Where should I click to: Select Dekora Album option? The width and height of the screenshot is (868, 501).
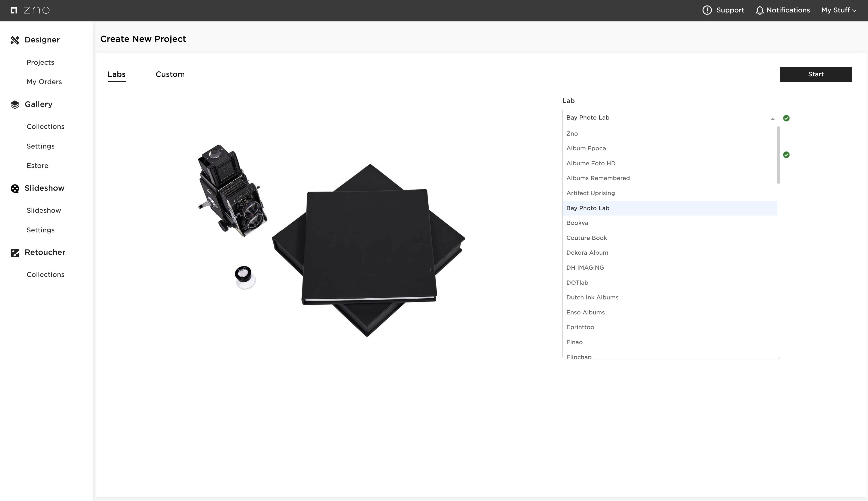(x=670, y=253)
